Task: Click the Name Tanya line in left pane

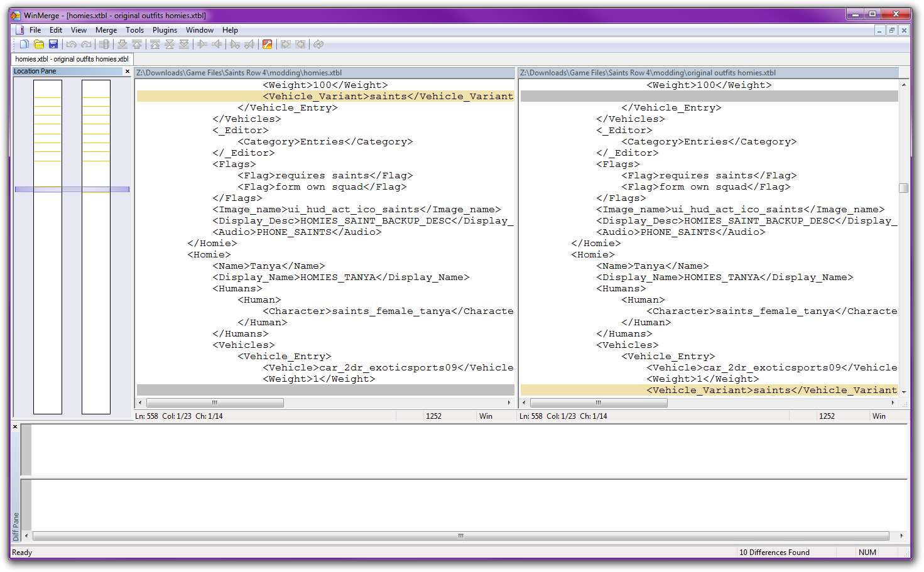Action: click(269, 266)
